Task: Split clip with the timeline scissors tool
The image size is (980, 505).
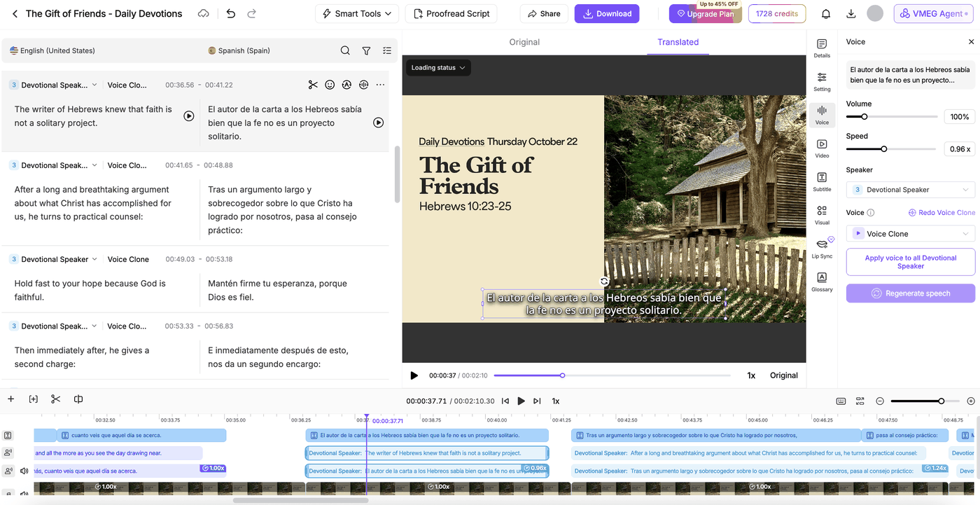Action: [x=56, y=399]
